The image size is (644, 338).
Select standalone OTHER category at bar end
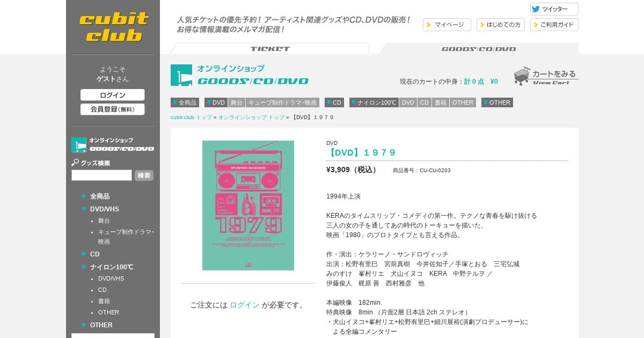click(x=497, y=102)
